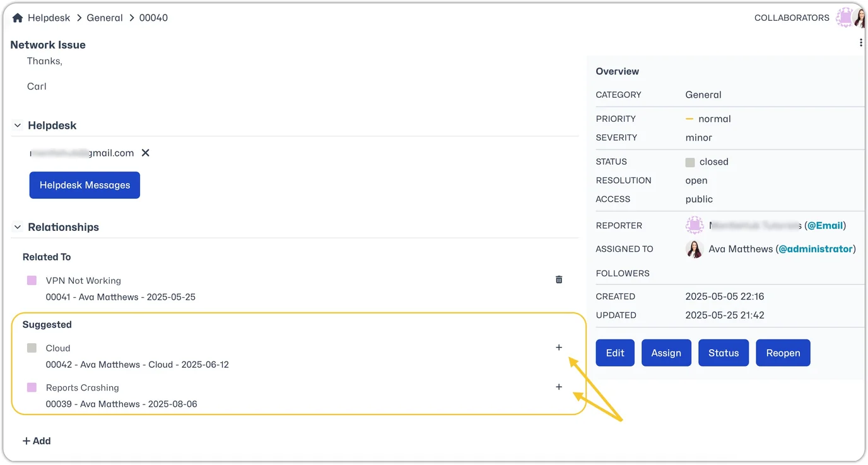Reopen the closed ticket

(x=783, y=353)
